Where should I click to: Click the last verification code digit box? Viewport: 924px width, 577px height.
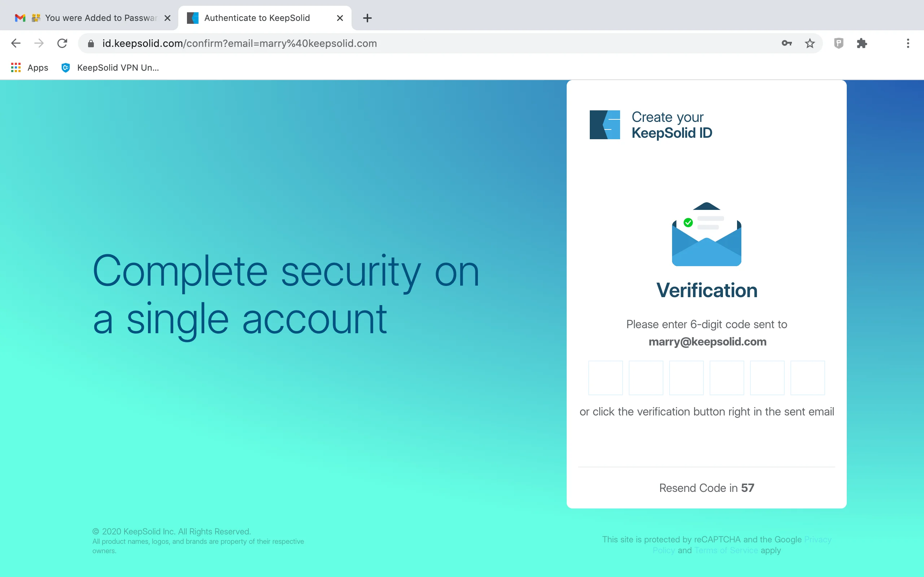click(807, 378)
